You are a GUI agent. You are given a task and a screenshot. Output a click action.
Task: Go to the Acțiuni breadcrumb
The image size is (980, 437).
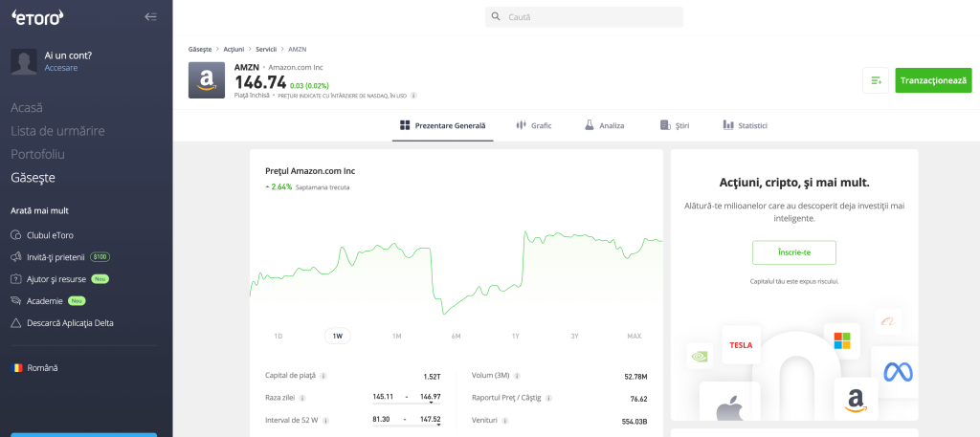click(234, 49)
